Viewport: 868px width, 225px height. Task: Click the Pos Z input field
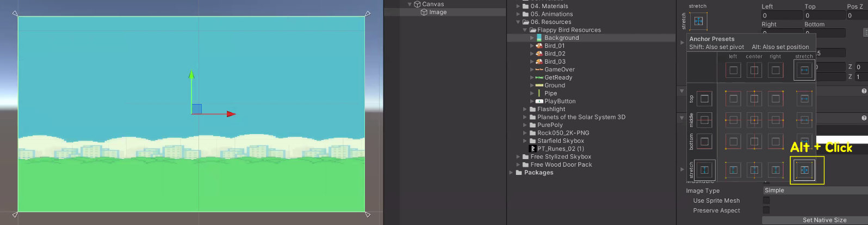coord(858,15)
